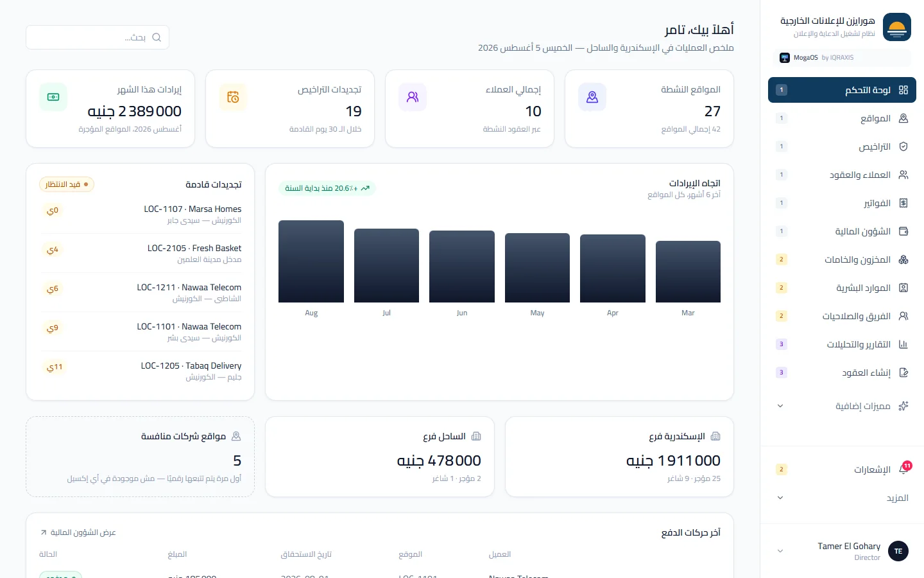Click the المبلغ column header

[177, 554]
